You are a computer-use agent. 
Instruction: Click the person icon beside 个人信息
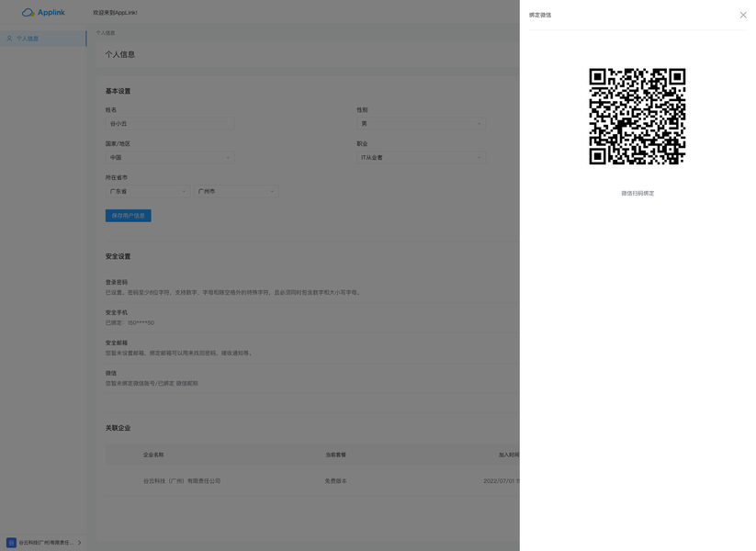click(9, 39)
